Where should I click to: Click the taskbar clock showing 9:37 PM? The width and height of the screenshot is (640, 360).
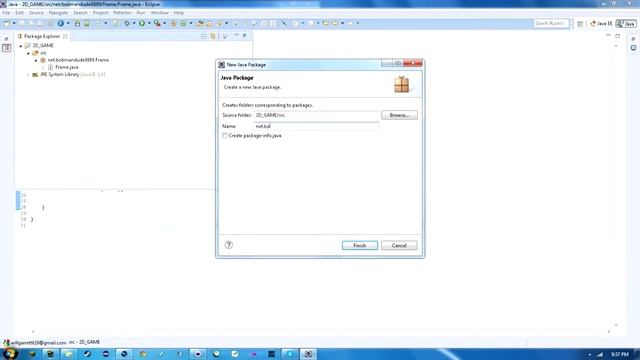click(620, 354)
